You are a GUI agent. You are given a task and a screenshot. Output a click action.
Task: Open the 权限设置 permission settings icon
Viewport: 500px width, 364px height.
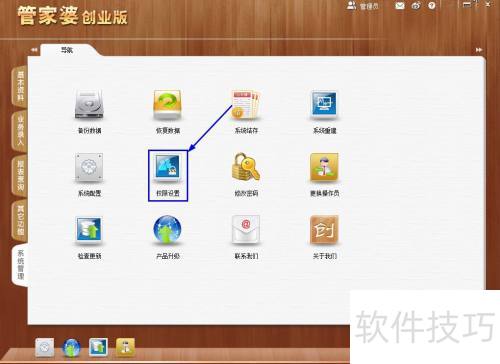168,168
